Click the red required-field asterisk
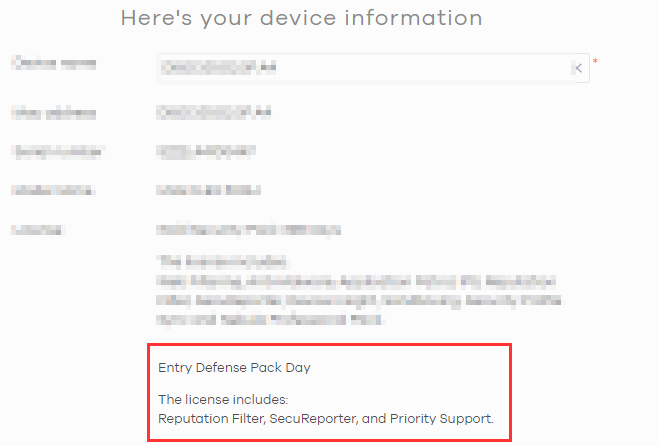 595,61
